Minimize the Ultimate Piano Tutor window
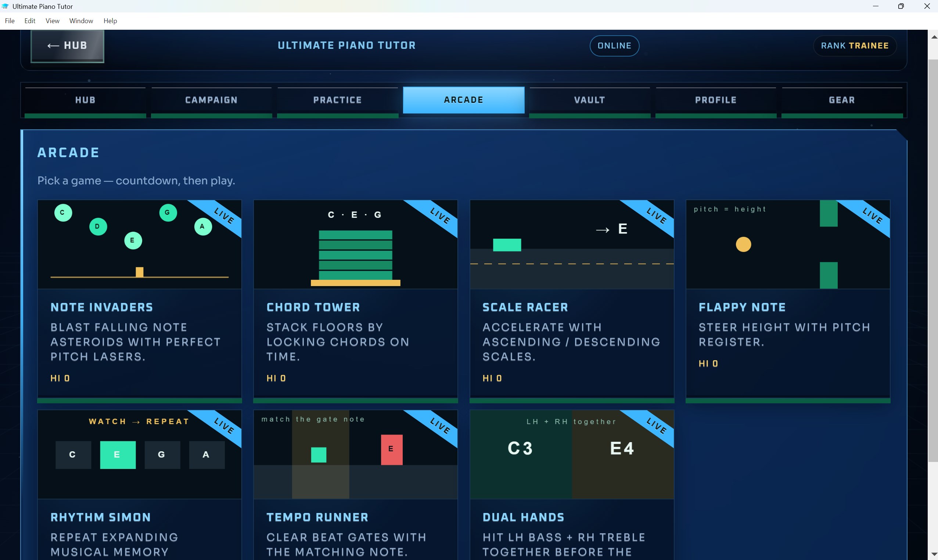Screen dimensions: 938x560 (x=875, y=6)
